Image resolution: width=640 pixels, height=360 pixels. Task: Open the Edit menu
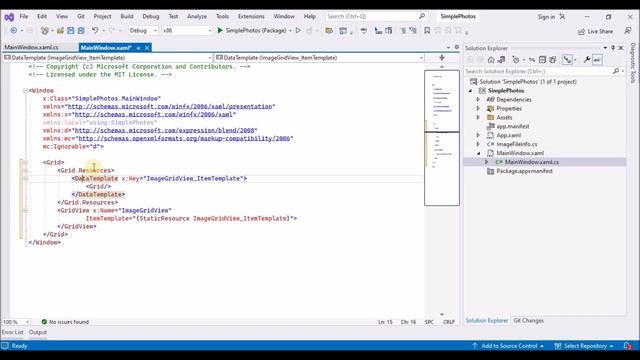point(42,16)
